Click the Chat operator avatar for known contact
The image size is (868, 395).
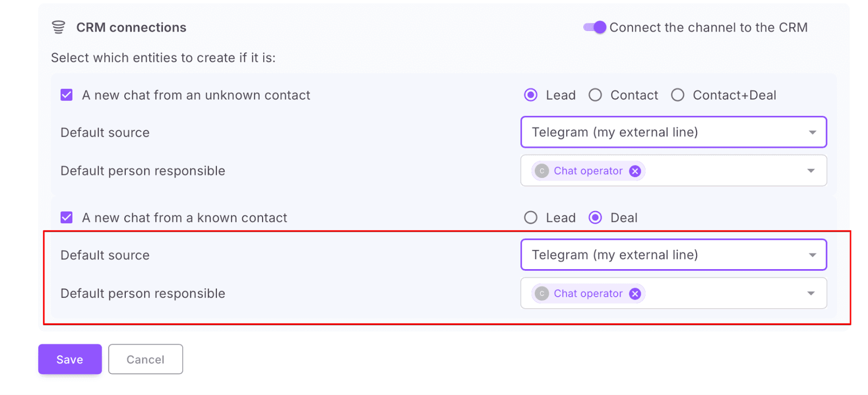[541, 294]
